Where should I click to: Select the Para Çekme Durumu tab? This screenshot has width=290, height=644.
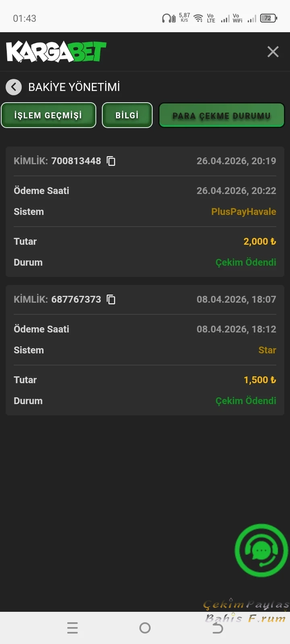coord(222,116)
